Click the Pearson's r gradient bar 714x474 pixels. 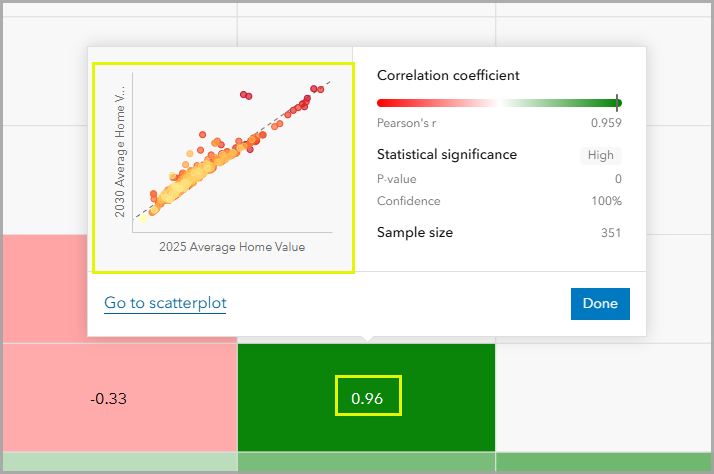point(499,103)
